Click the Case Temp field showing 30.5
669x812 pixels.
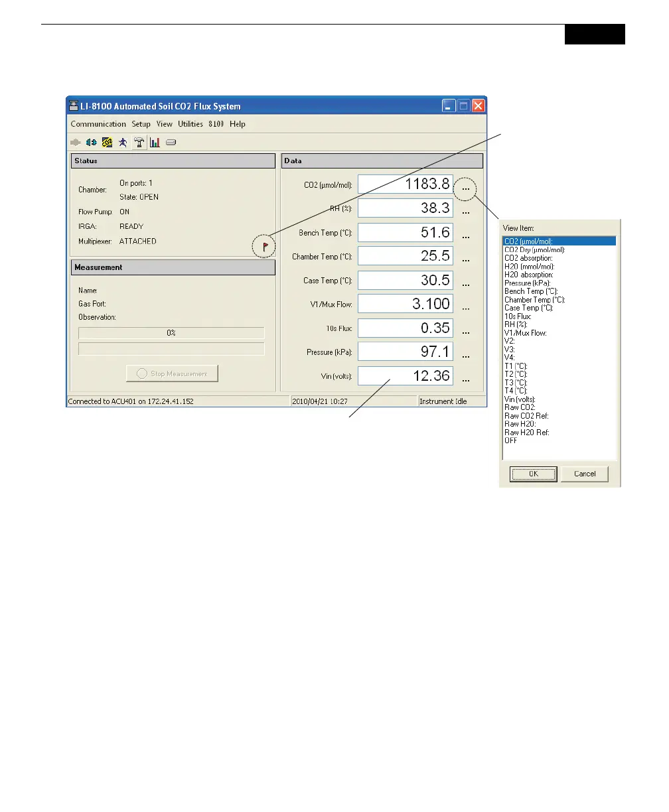(x=406, y=280)
